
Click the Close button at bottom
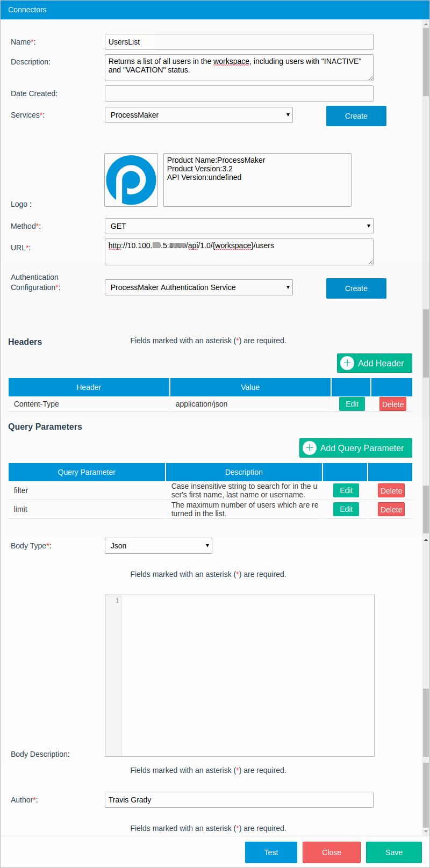[331, 852]
